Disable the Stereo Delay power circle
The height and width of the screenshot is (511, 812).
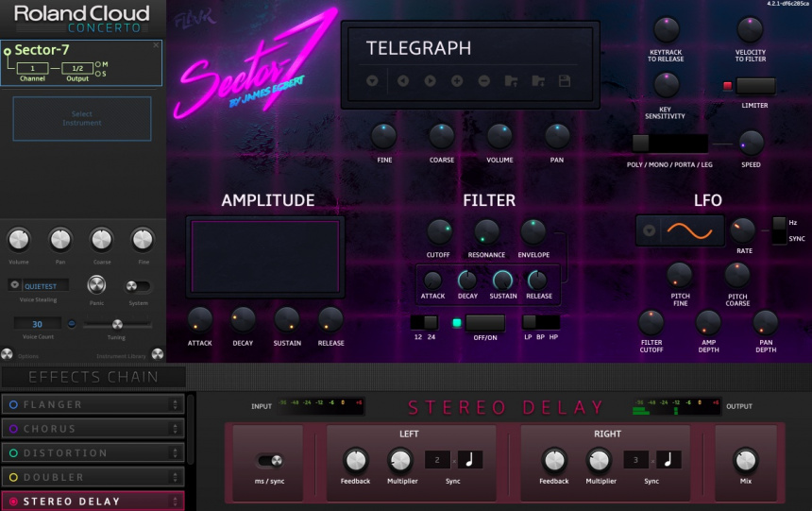click(13, 502)
